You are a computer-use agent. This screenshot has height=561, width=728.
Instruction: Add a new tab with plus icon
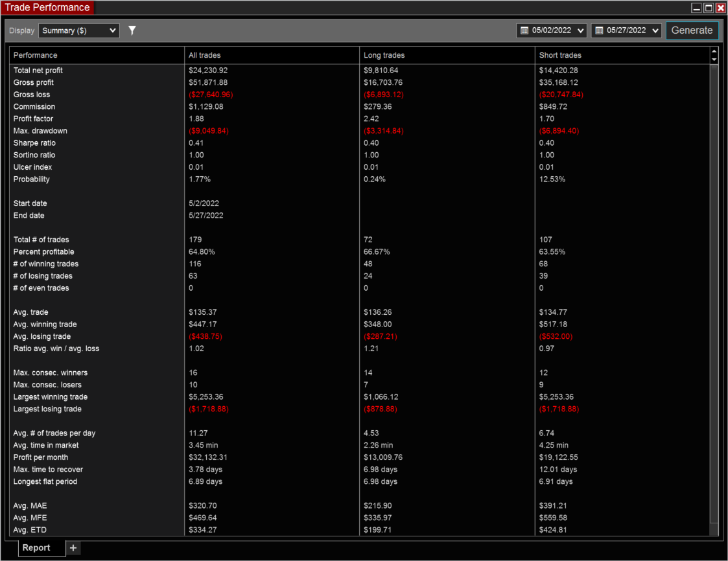pyautogui.click(x=73, y=548)
